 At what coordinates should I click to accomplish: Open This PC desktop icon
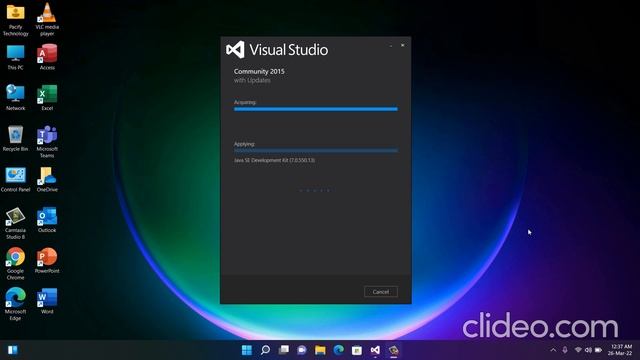click(16, 57)
